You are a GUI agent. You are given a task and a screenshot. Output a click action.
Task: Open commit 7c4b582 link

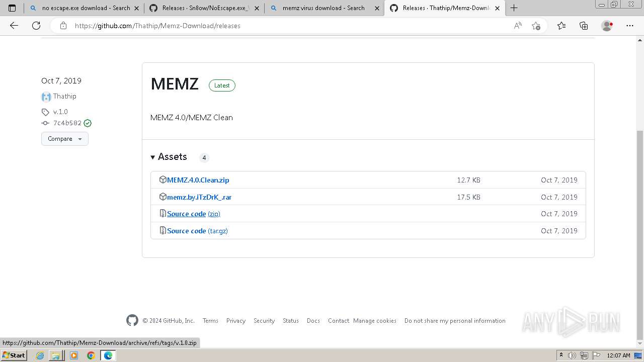[x=67, y=123]
